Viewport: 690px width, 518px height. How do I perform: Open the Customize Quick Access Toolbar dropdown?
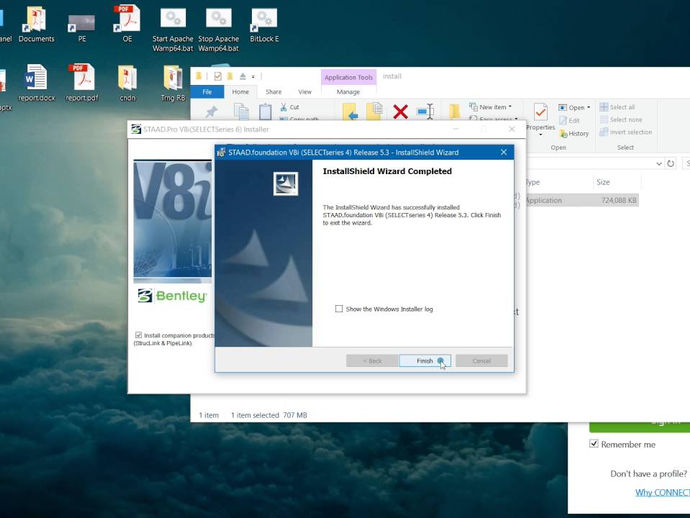pos(253,77)
